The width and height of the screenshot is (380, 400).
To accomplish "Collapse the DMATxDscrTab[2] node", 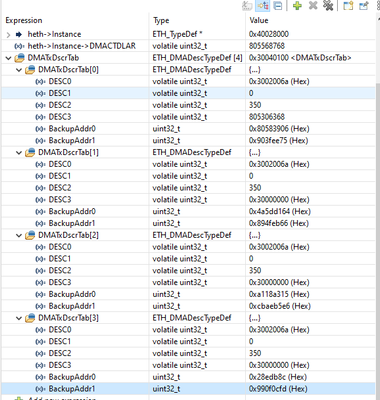I will tap(19, 235).
